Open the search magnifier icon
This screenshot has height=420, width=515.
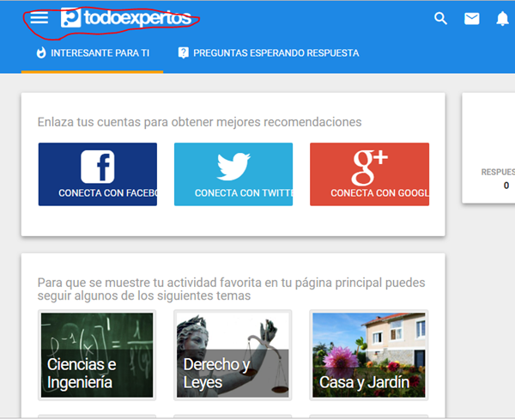[440, 18]
